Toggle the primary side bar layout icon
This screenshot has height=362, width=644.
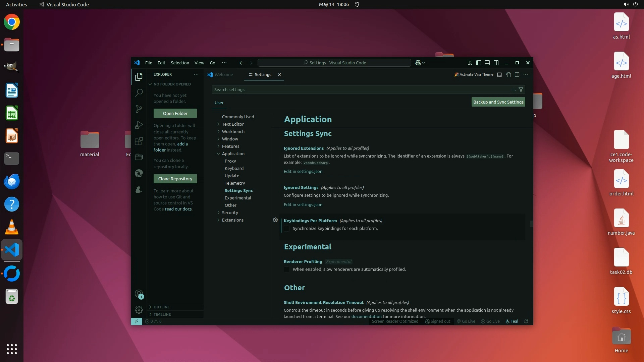click(479, 63)
